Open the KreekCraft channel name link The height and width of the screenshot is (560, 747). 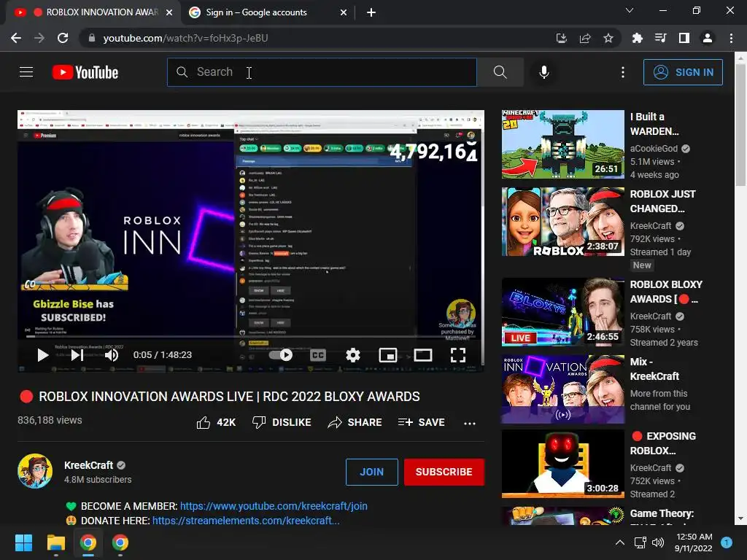click(88, 465)
